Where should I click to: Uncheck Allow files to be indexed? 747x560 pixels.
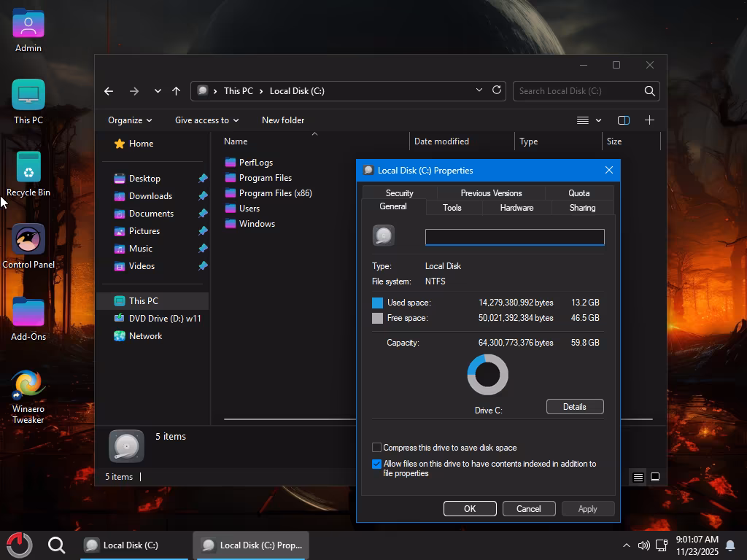(377, 464)
